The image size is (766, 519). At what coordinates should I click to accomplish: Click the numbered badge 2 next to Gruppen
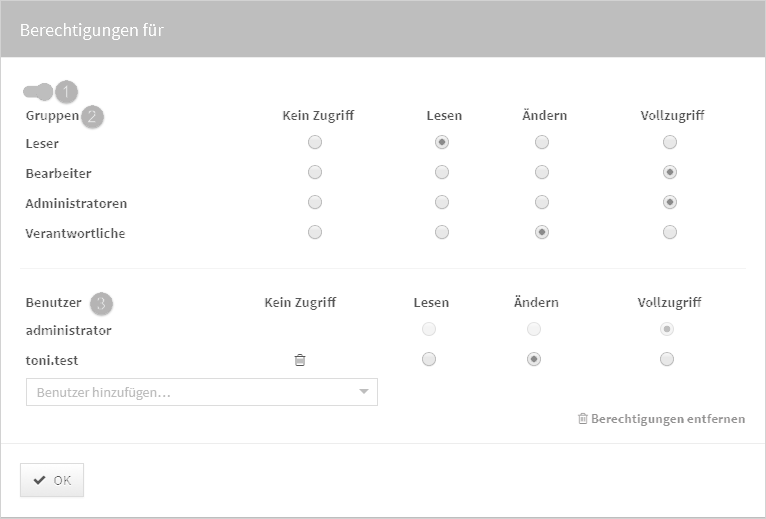click(92, 116)
